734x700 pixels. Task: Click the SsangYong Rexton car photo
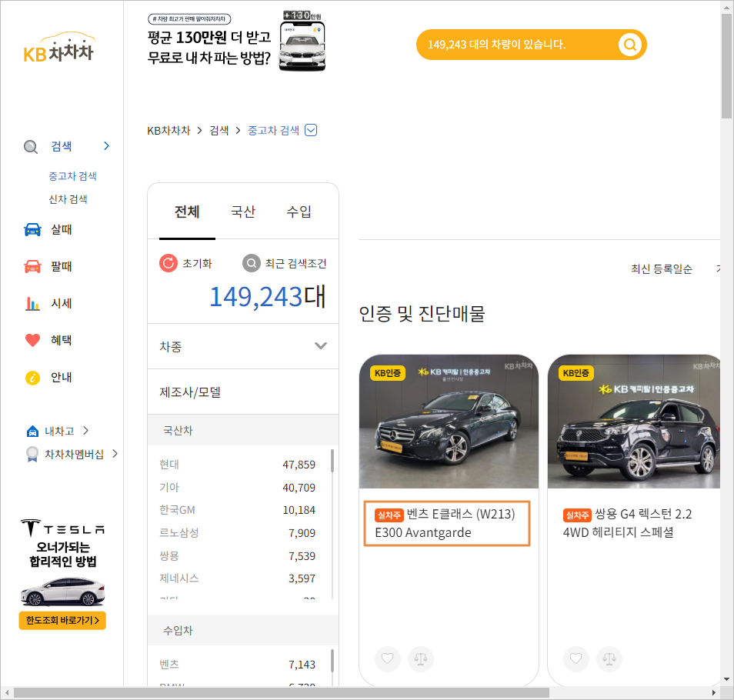(634, 422)
